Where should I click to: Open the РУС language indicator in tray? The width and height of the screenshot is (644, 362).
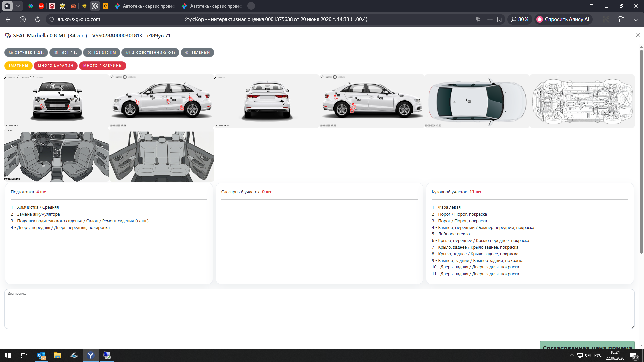pos(598,355)
